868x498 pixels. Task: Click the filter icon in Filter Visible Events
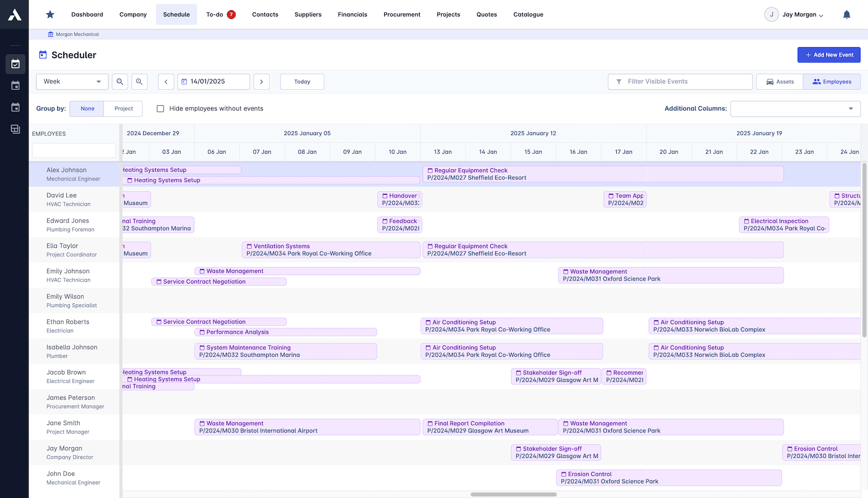click(619, 81)
